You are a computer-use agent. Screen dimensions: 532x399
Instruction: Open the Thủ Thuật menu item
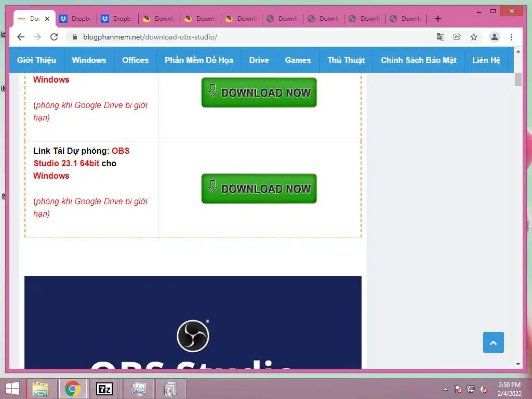(346, 60)
